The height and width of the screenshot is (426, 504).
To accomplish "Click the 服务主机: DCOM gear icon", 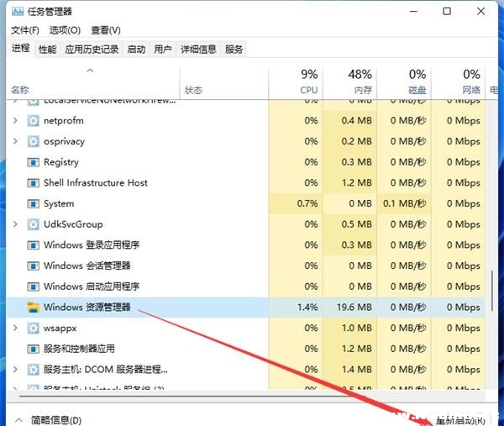I will (x=33, y=370).
